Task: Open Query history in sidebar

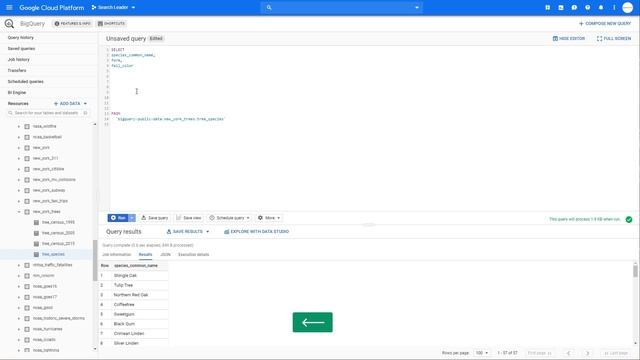Action: 21,38
